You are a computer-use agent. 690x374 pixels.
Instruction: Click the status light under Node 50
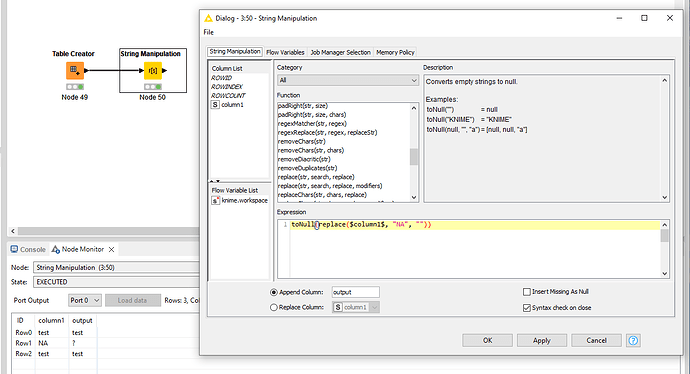(153, 87)
